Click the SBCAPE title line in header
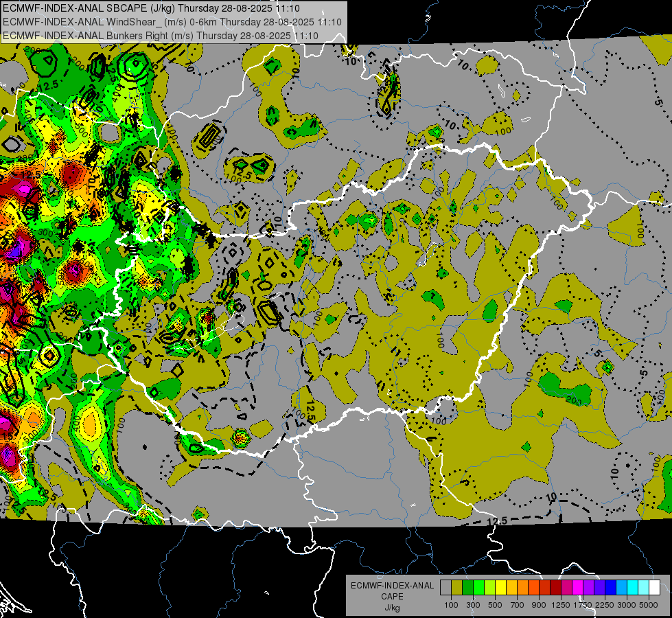Screen dimensions: 672x618 [x=151, y=8]
